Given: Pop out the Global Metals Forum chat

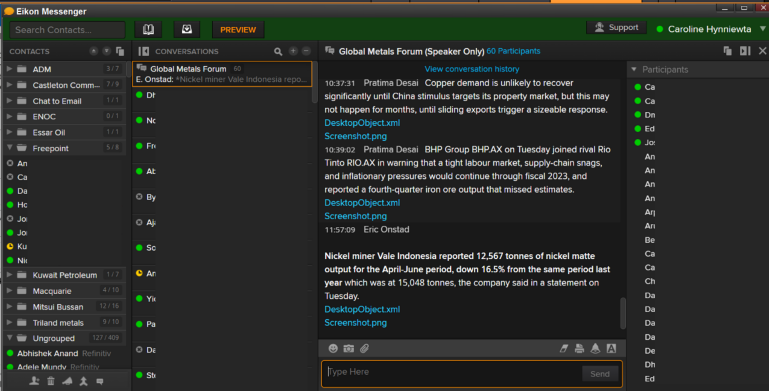Looking at the screenshot, I should (x=728, y=51).
